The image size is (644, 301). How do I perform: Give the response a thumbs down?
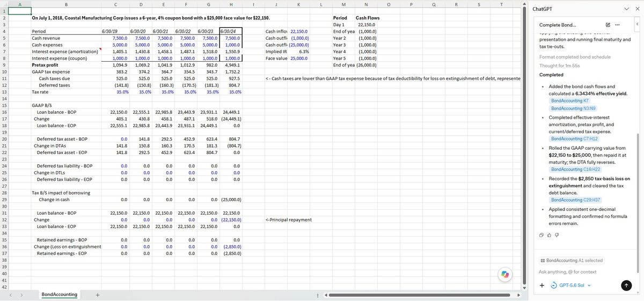[x=557, y=234]
